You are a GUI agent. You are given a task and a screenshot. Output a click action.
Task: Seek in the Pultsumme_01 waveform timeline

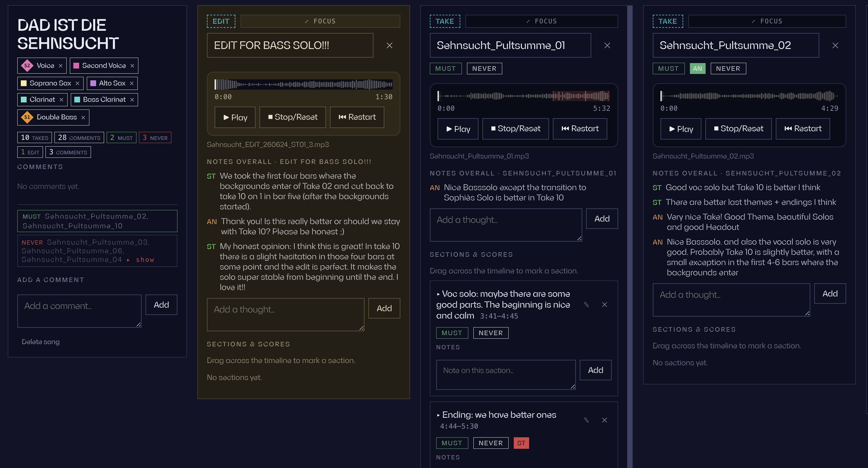[x=524, y=96]
